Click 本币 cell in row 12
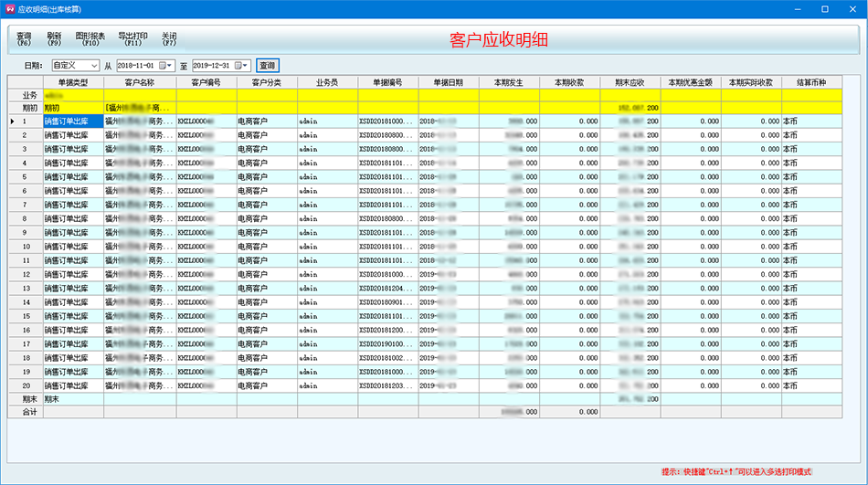This screenshot has height=485, width=868. [x=811, y=275]
